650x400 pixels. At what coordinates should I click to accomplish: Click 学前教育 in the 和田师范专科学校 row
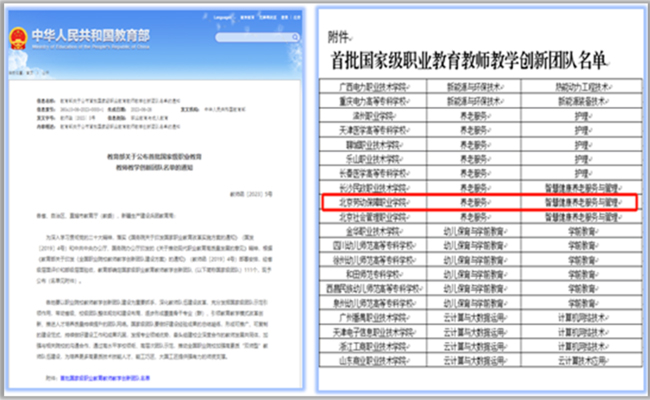pyautogui.click(x=582, y=274)
